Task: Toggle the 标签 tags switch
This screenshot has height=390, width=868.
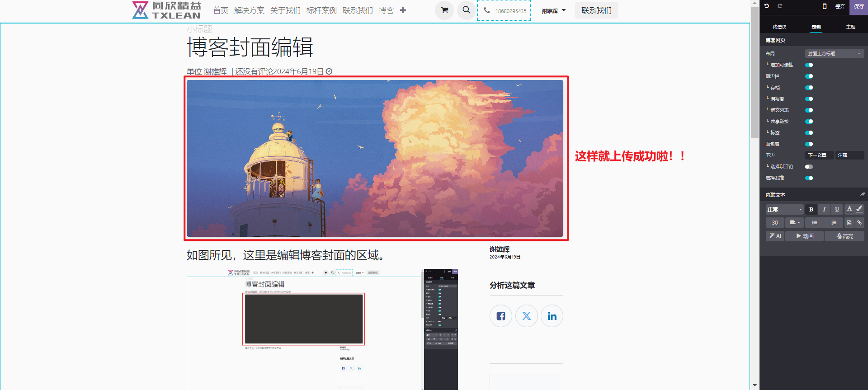Action: pos(809,133)
